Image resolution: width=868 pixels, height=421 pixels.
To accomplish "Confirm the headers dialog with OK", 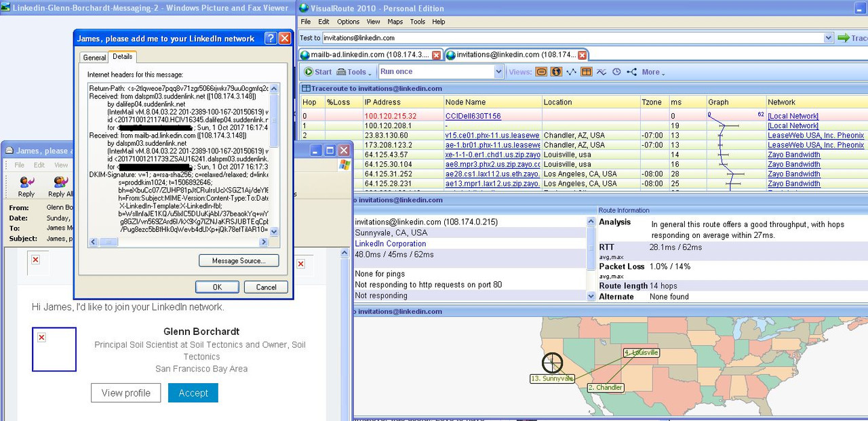I will point(217,287).
